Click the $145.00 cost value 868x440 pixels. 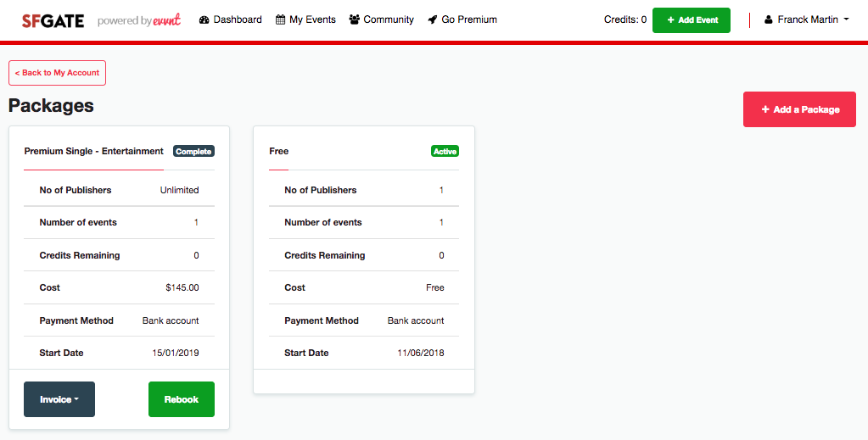tap(182, 287)
